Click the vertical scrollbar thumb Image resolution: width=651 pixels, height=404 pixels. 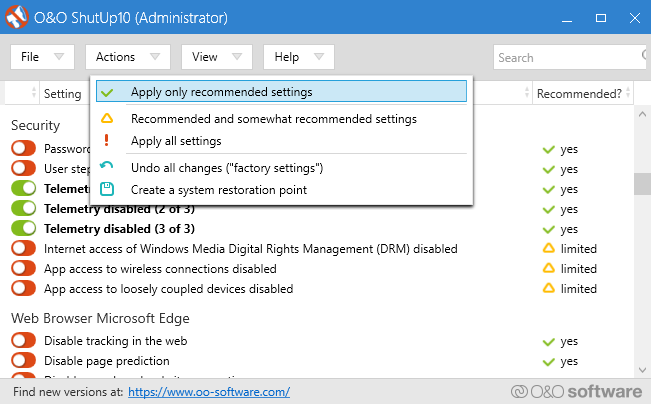pos(642,184)
